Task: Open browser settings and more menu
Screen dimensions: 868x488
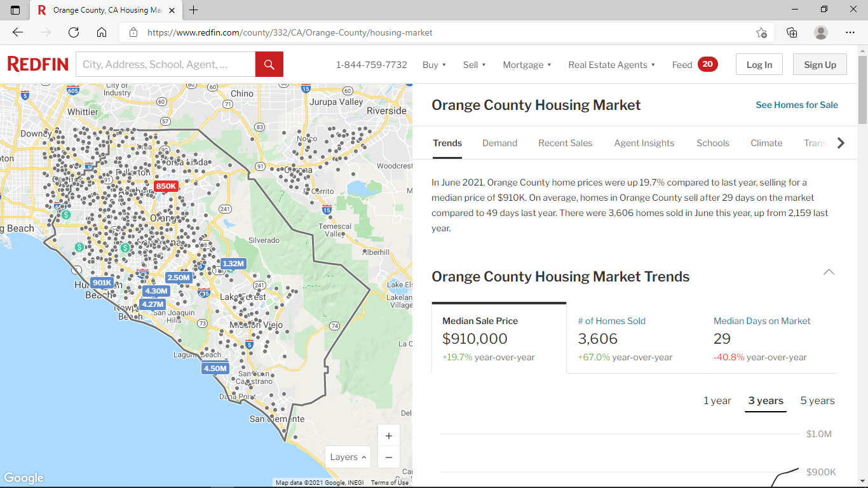Action: (x=850, y=32)
